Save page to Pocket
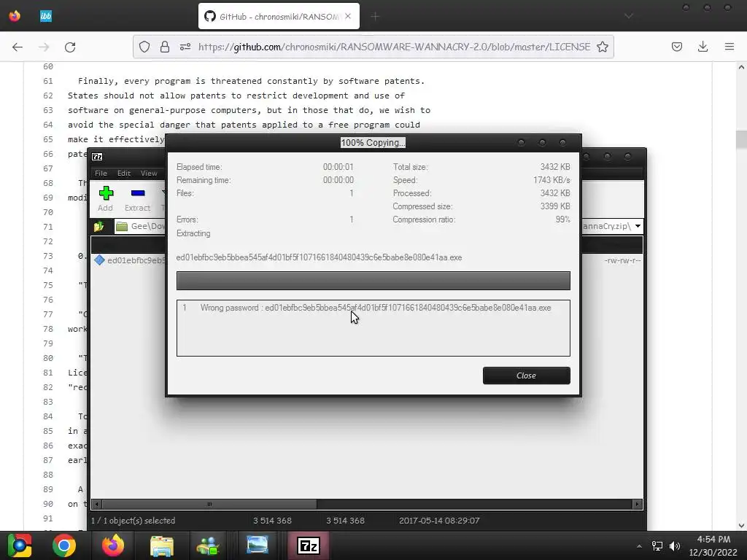This screenshot has width=747, height=560. (676, 47)
